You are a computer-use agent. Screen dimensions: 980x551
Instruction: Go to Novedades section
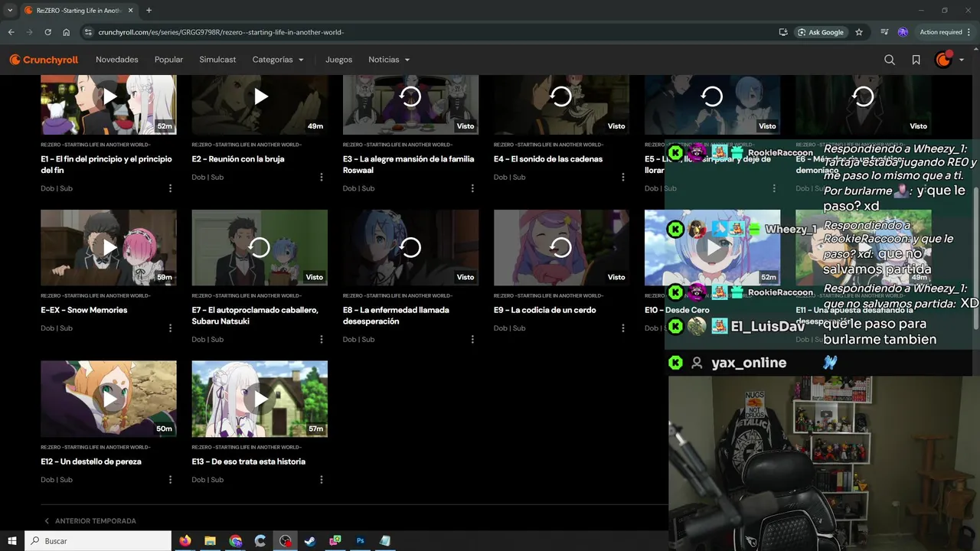point(117,60)
